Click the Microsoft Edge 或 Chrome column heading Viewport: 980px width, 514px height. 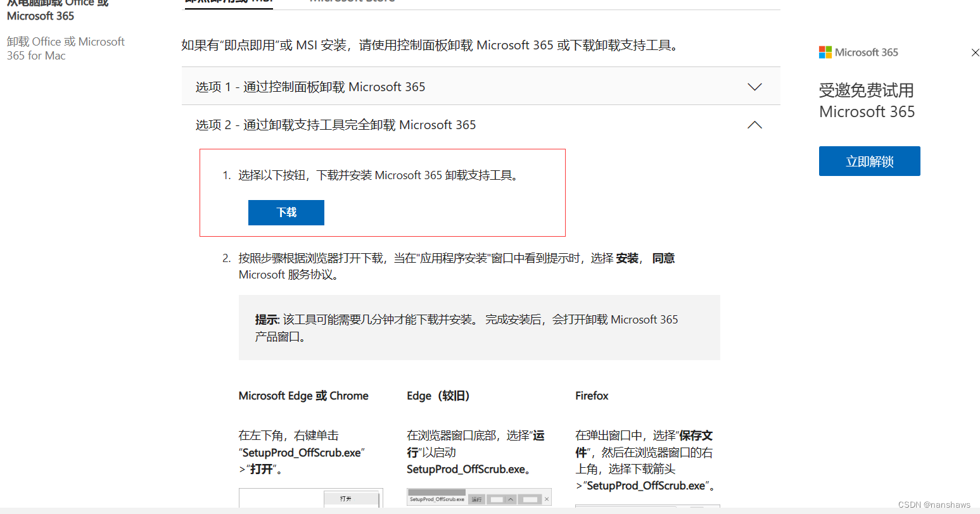(x=303, y=396)
